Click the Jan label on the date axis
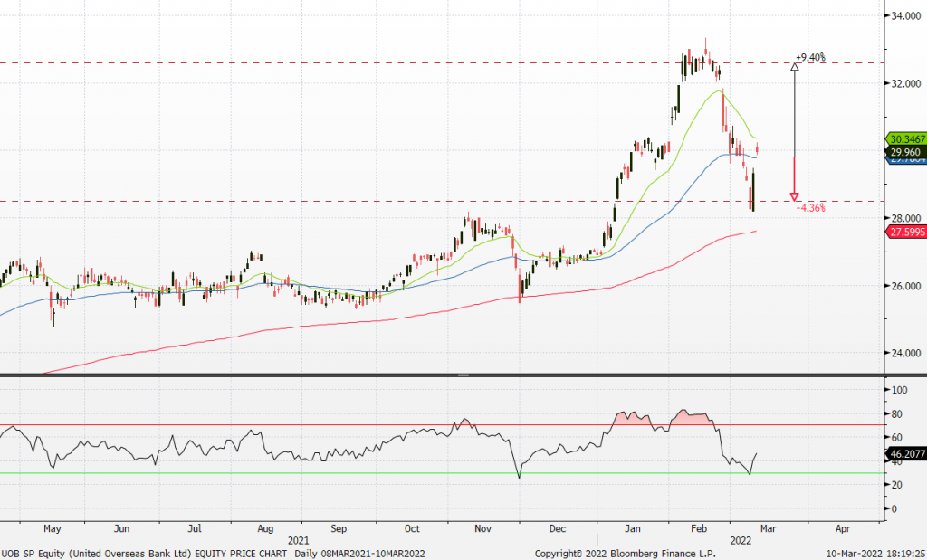The width and height of the screenshot is (927, 560). click(633, 528)
